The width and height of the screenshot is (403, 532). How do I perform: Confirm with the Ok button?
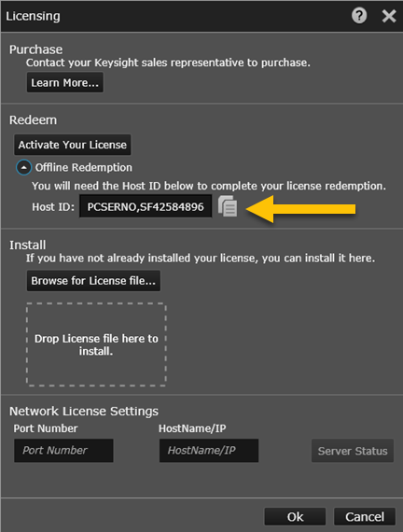coord(295,517)
